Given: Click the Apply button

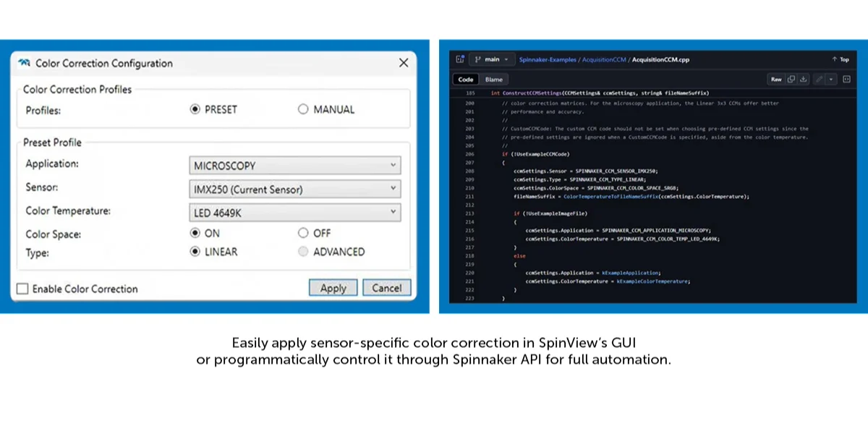Looking at the screenshot, I should point(333,288).
